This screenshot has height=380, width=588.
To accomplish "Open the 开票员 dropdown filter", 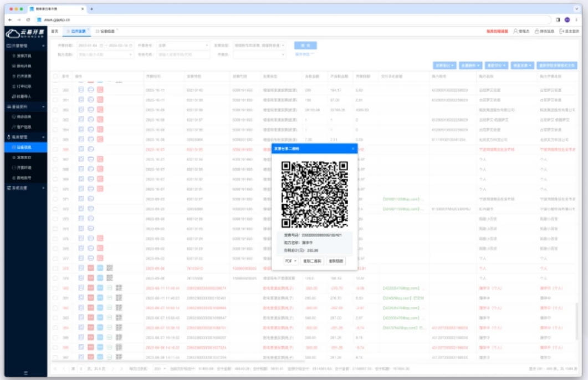I will pyautogui.click(x=259, y=55).
